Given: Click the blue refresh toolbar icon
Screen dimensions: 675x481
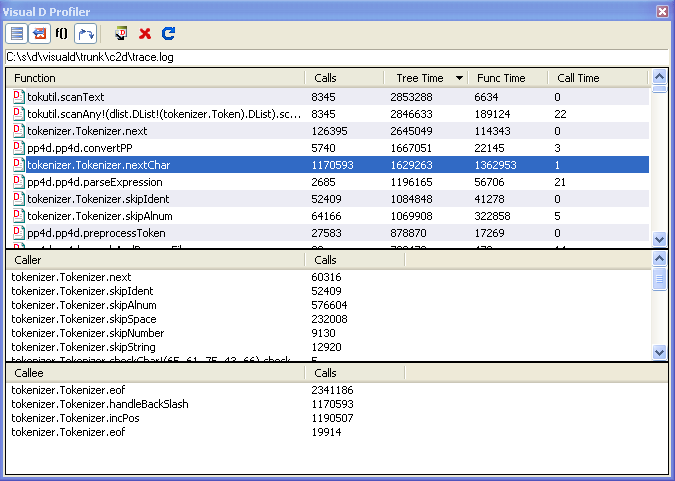Looking at the screenshot, I should coord(168,33).
